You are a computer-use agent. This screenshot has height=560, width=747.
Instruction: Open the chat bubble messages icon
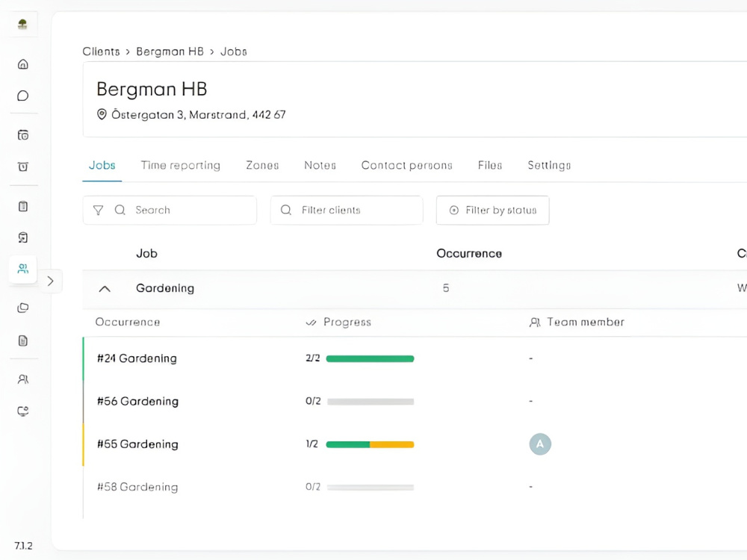point(23,96)
